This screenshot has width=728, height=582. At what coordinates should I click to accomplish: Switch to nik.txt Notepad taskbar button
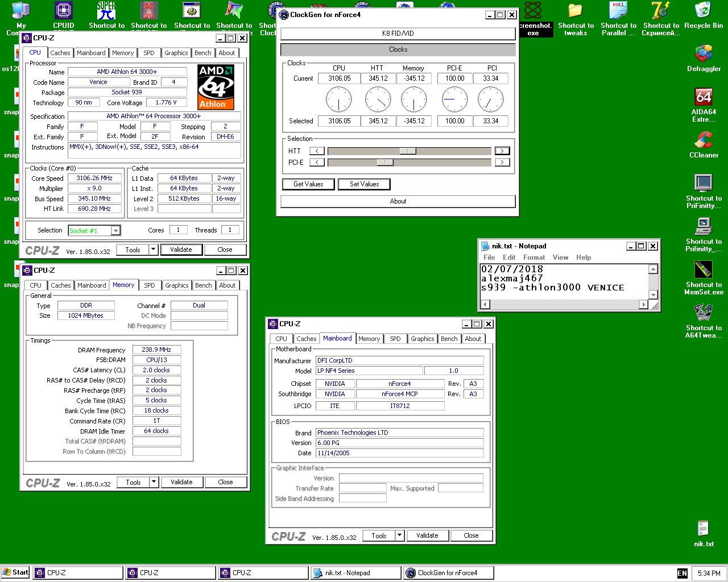click(x=357, y=573)
